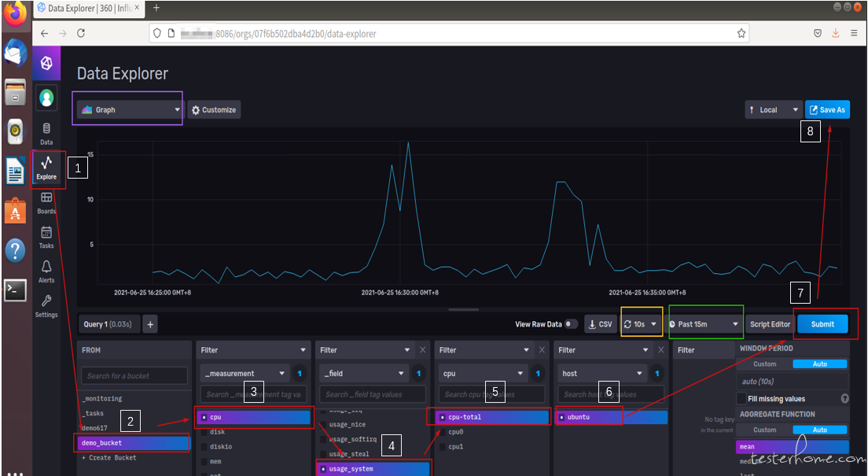Viewport: 868px width, 476px height.
Task: Open Alerts with the bell icon
Action: (x=46, y=271)
